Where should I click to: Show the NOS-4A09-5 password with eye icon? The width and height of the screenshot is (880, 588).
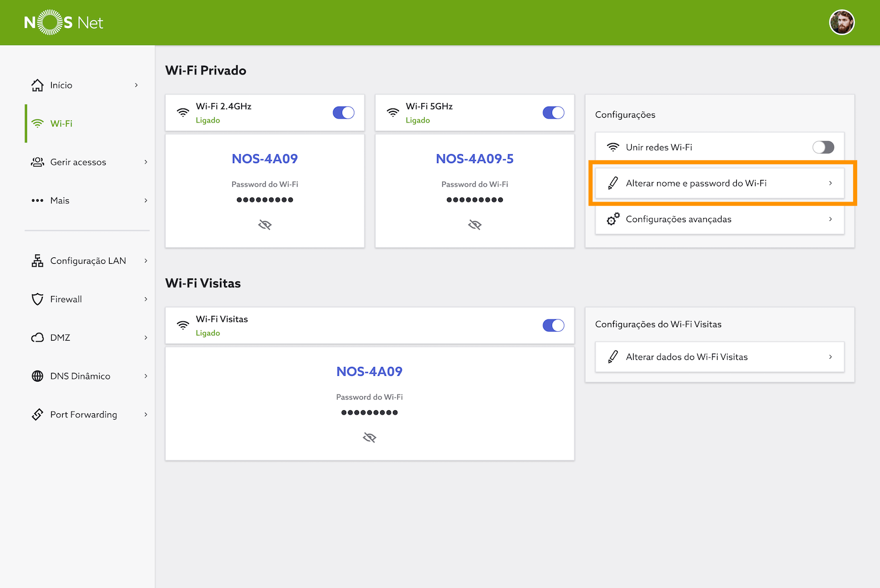tap(475, 225)
